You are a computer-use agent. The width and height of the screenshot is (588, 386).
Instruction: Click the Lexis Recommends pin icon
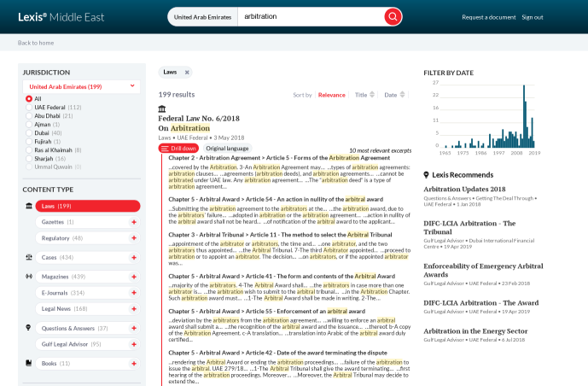coord(426,175)
